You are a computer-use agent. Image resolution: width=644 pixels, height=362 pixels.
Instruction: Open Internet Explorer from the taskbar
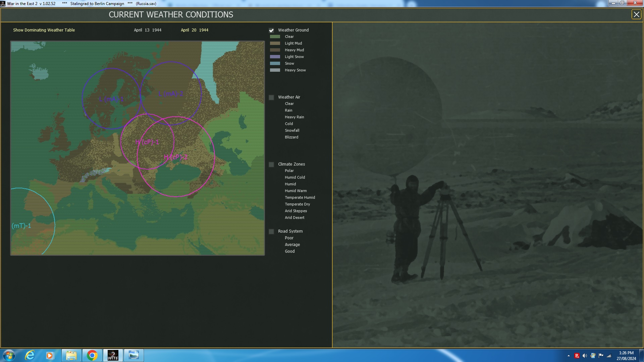coord(30,355)
